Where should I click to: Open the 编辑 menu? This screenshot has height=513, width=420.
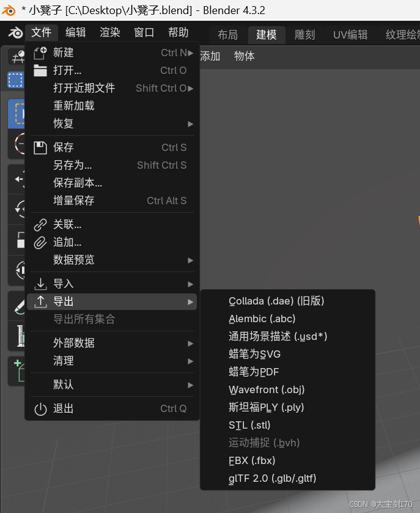click(x=76, y=33)
